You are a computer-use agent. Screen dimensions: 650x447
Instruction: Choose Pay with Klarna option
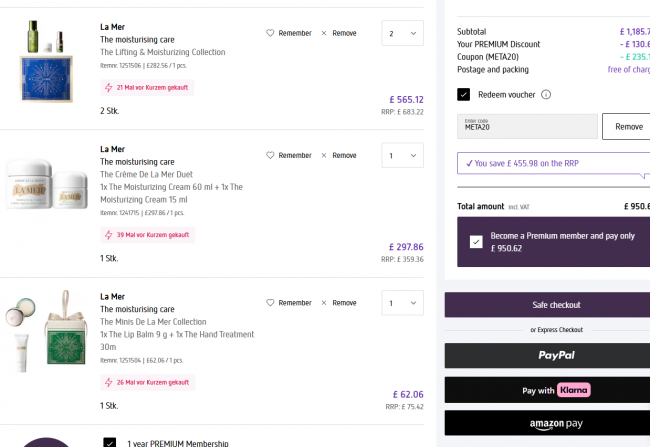(x=556, y=390)
